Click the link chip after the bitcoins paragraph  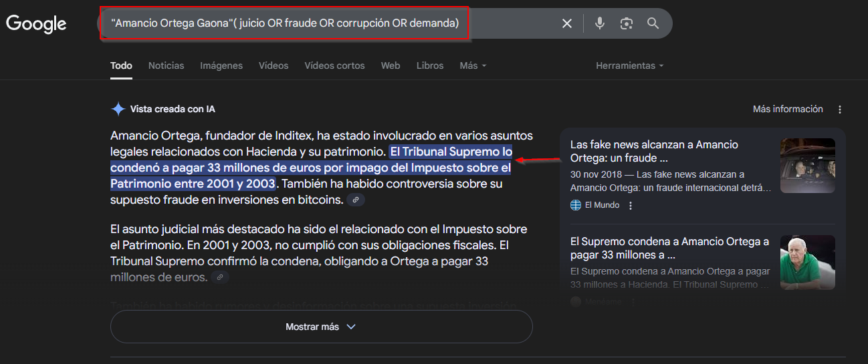356,200
